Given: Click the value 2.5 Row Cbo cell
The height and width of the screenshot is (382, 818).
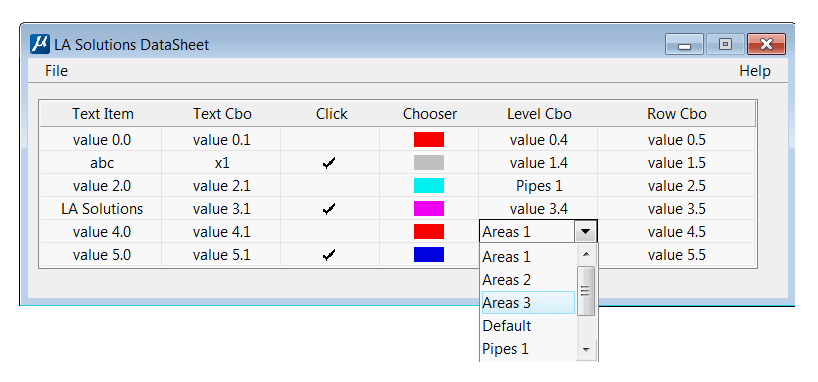Looking at the screenshot, I should 677,186.
